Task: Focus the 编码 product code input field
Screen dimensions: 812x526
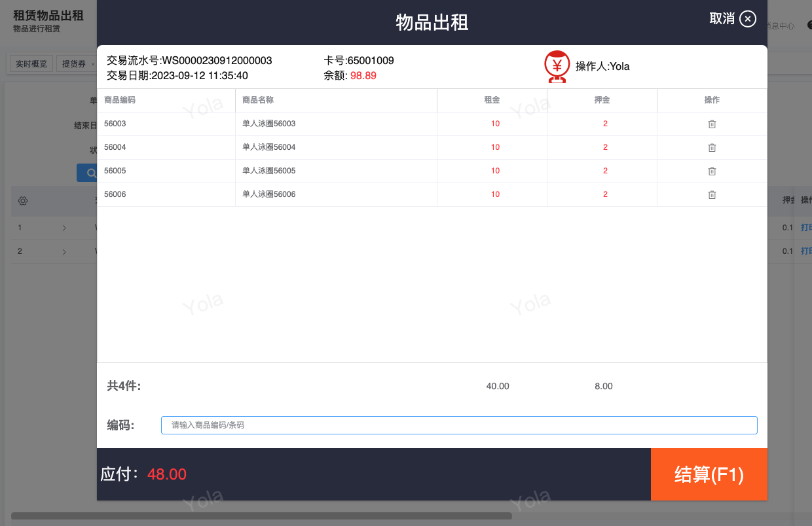Action: coord(458,425)
